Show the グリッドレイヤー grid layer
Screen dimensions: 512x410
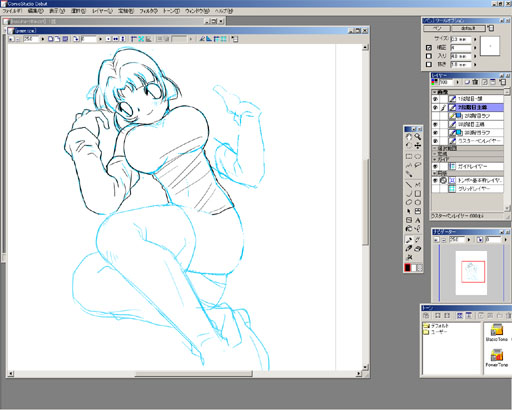pos(435,189)
